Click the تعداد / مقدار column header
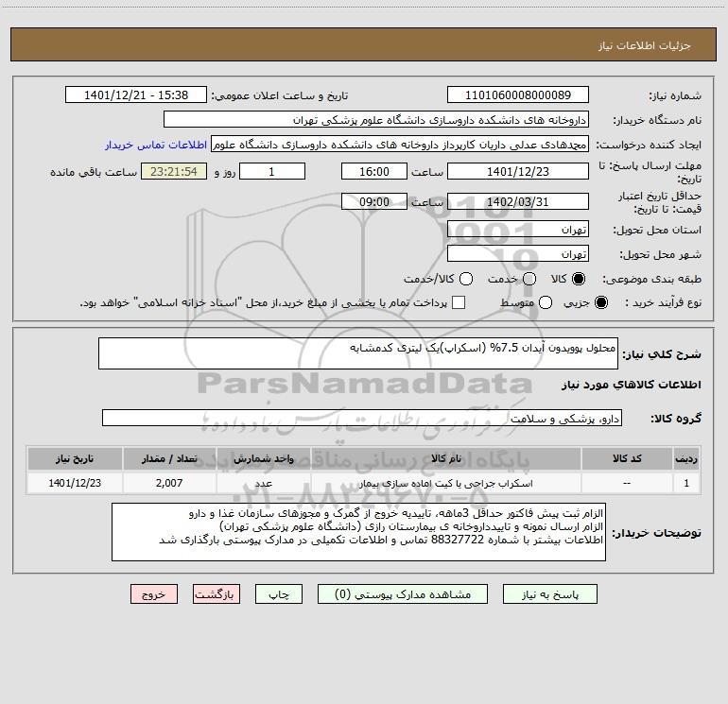This screenshot has height=704, width=728. click(169, 458)
